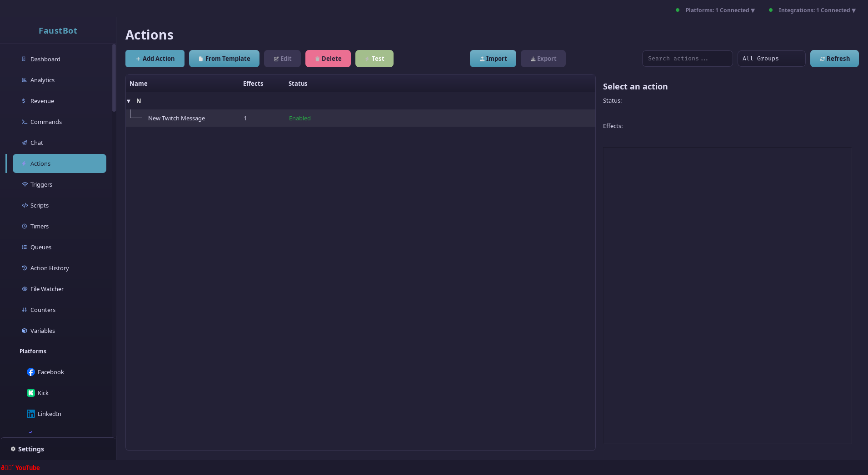Open the Kick platform settings
868x475 pixels.
[42, 392]
